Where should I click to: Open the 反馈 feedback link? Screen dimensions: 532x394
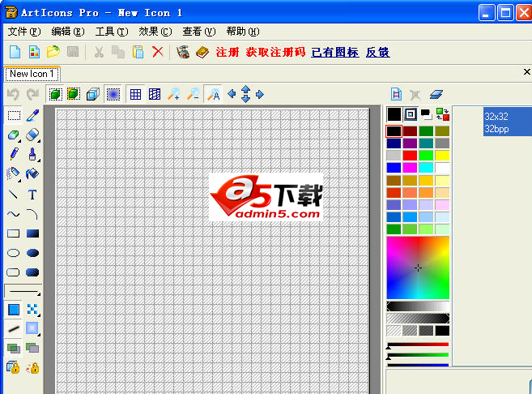pos(377,52)
